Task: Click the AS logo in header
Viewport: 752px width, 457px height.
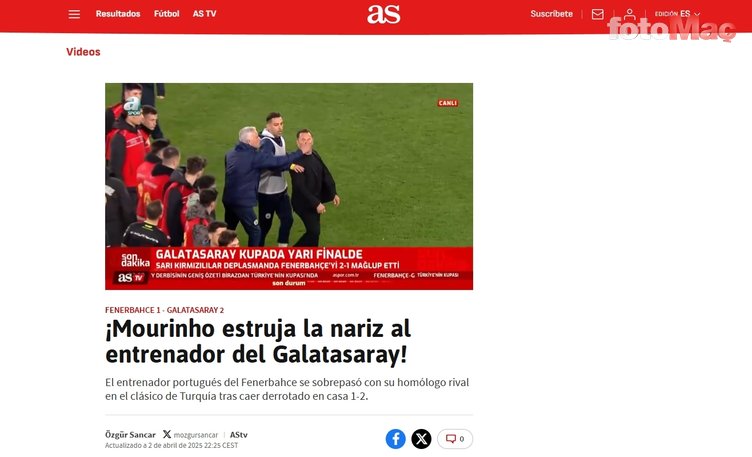Action: pos(384,14)
